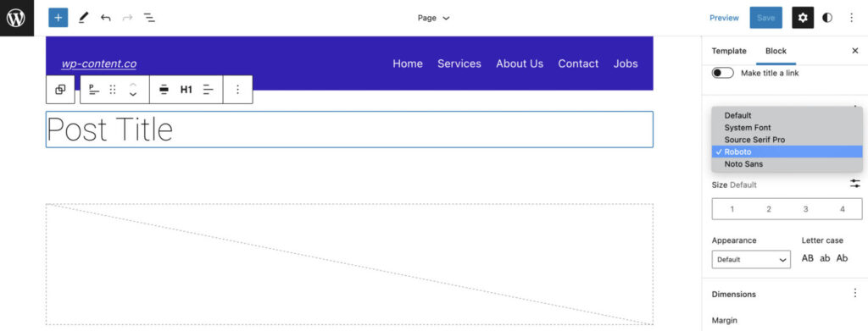The image size is (868, 331).
Task: Change heading level H1
Action: coord(186,90)
